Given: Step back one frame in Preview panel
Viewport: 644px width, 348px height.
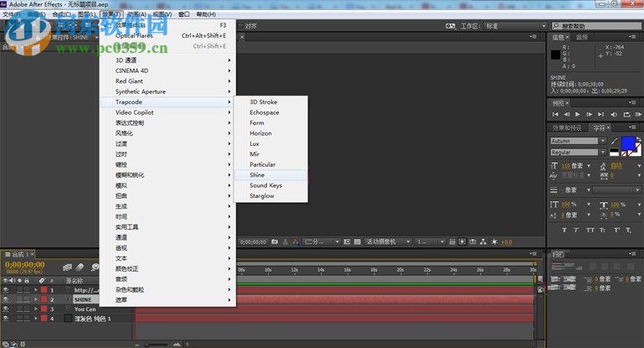Looking at the screenshot, I should coord(567,114).
